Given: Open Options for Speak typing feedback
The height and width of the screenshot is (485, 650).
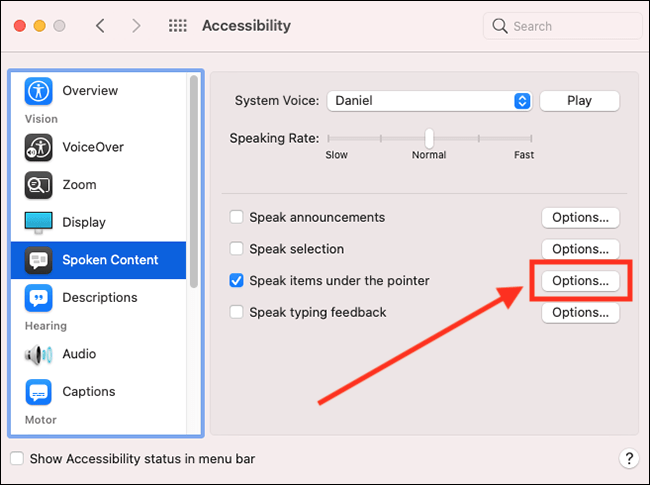Looking at the screenshot, I should pos(580,313).
